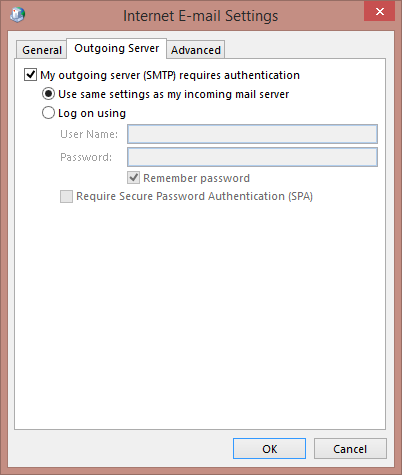The width and height of the screenshot is (402, 475).
Task: Close the Internet E-mail Settings dialog
Action: click(x=379, y=12)
